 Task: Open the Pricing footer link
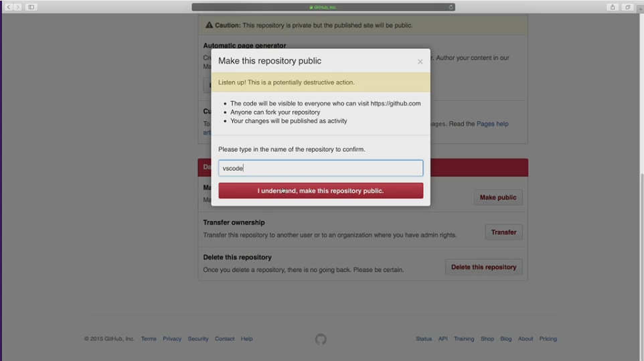[548, 339]
